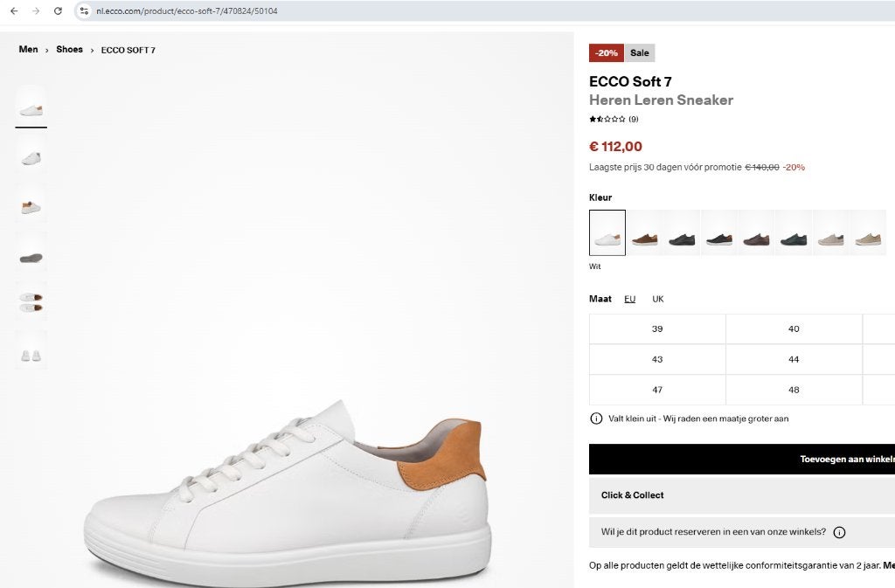This screenshot has height=588, width=895.
Task: Click info icon next to store reservation question
Action: [839, 533]
